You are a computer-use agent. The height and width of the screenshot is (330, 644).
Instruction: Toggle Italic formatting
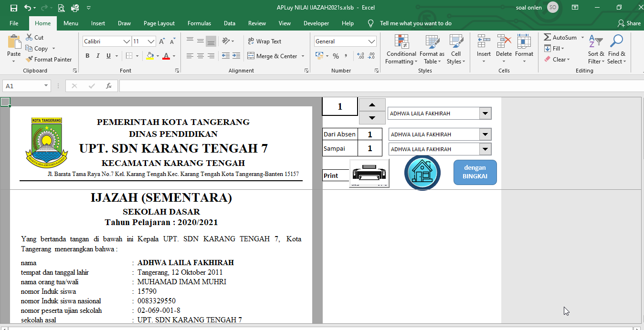coord(98,56)
